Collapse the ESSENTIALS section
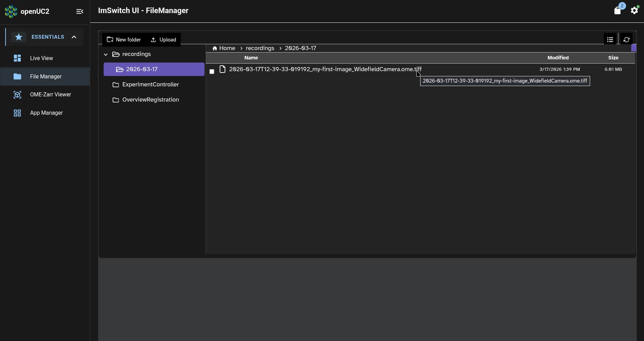Image resolution: width=644 pixels, height=341 pixels. coord(74,37)
